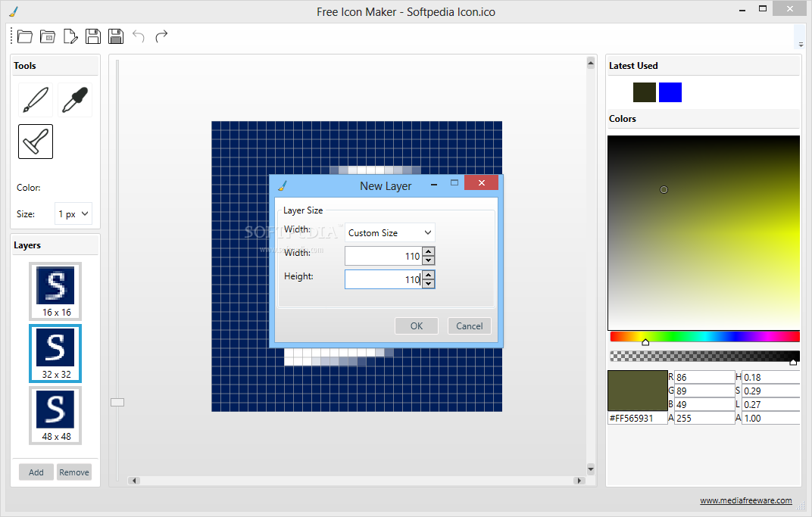812x517 pixels.
Task: Cancel the New Layer dialog
Action: coord(469,325)
